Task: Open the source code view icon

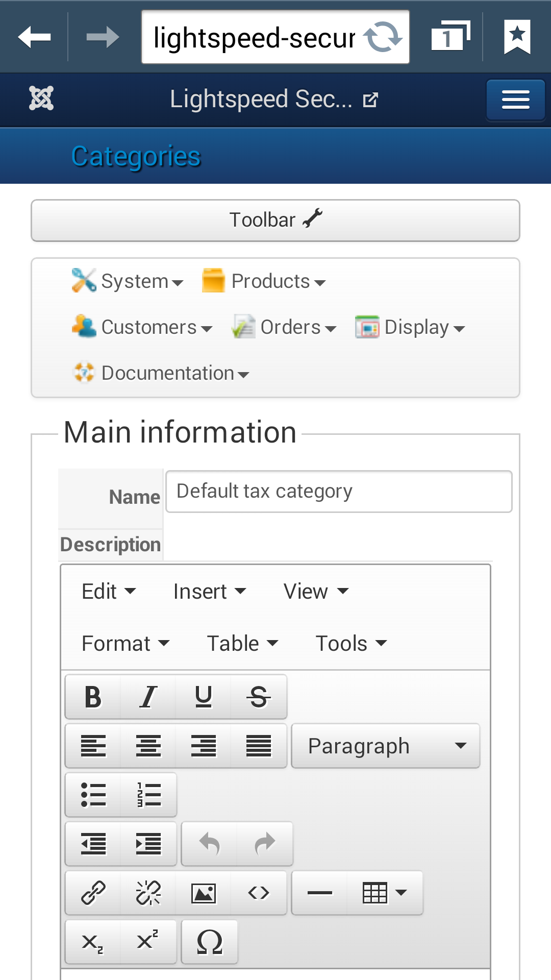Action: [x=258, y=893]
